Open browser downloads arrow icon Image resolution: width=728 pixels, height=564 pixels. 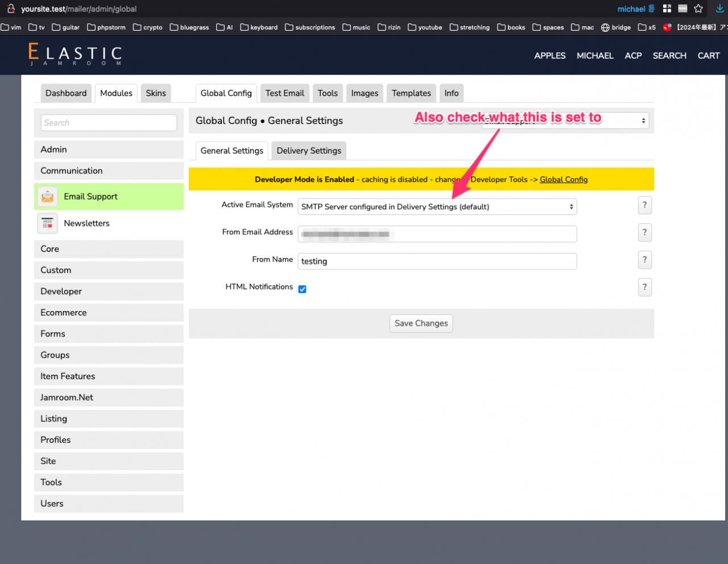(x=719, y=9)
